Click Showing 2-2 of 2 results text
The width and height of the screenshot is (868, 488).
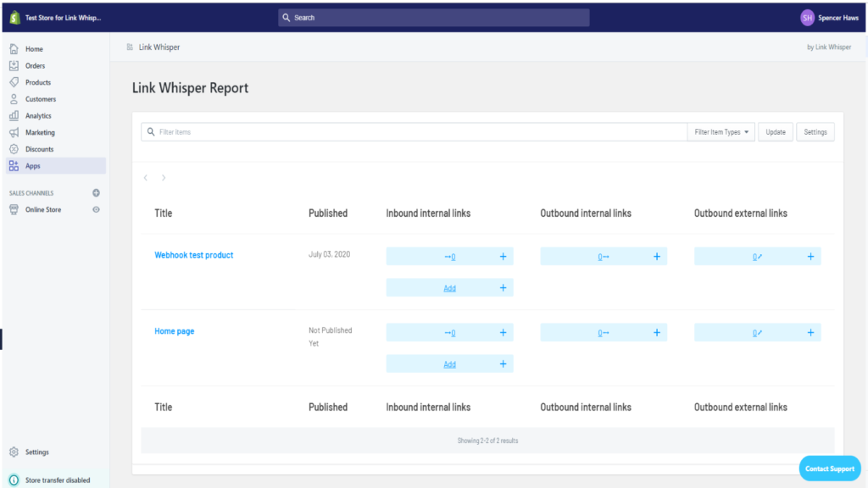click(x=487, y=441)
